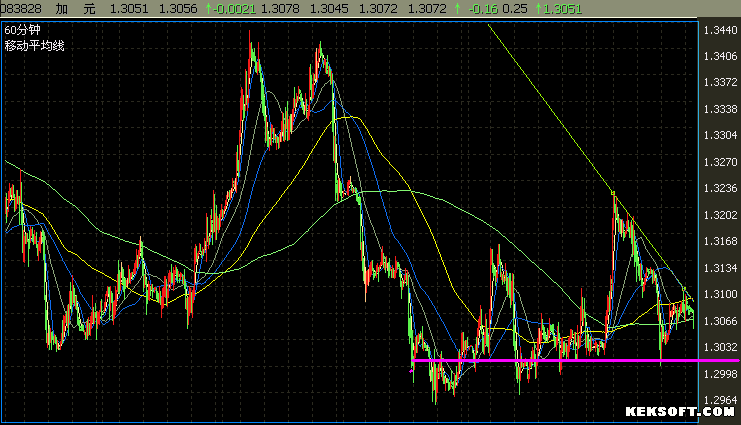Click the 1.3202 price axis label
This screenshot has height=425, width=741.
720,215
